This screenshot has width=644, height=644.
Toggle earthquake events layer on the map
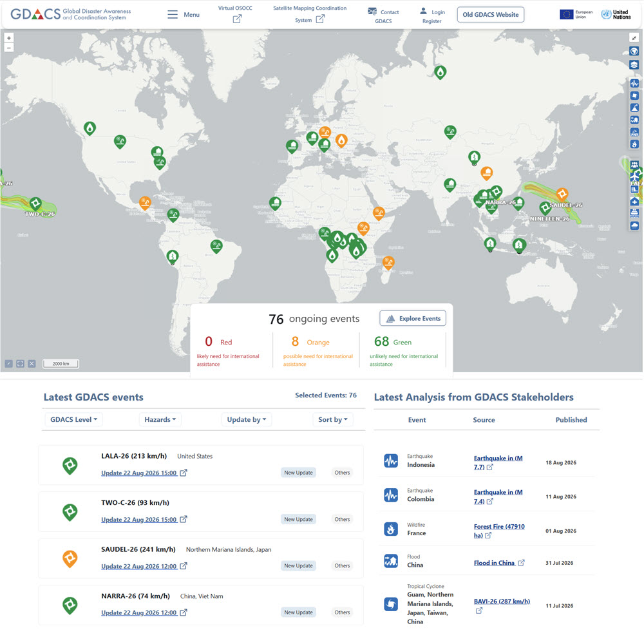point(634,83)
